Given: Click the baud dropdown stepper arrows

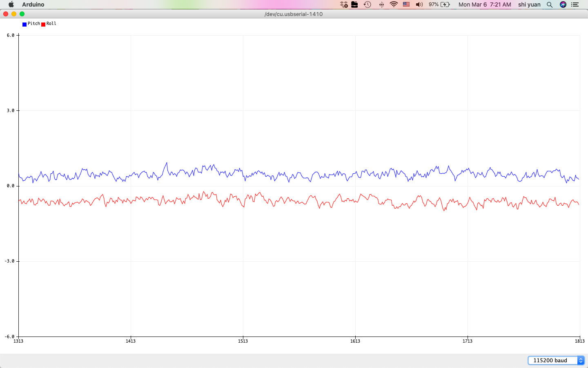Looking at the screenshot, I should (581, 360).
